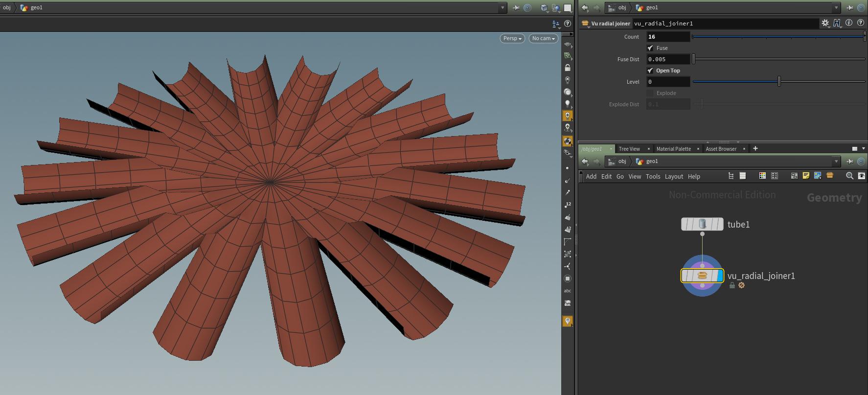Click the lock icon in viewport sidebar
The image size is (868, 395).
pos(568,68)
